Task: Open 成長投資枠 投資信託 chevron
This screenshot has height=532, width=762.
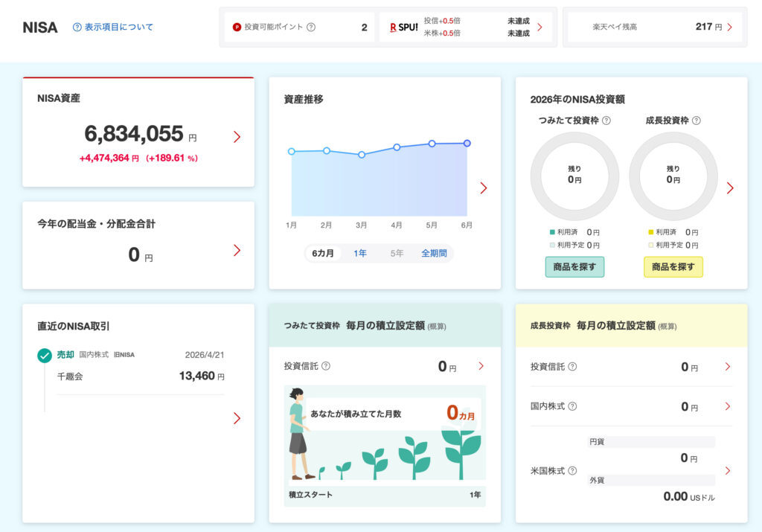Action: point(728,367)
